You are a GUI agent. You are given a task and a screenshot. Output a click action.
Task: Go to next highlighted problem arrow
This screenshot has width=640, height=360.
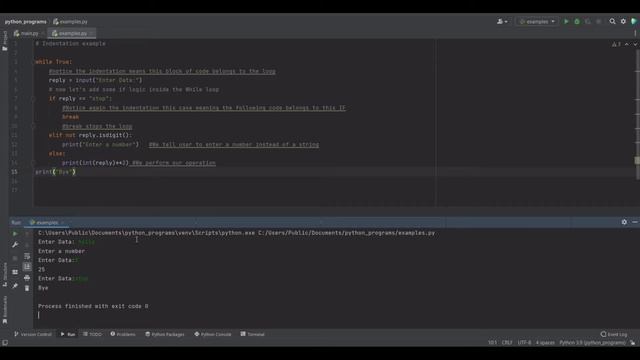(x=635, y=44)
